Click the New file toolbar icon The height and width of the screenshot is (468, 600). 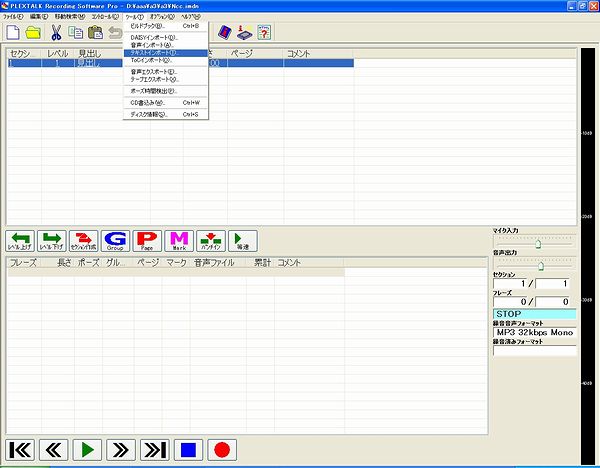pos(13,33)
